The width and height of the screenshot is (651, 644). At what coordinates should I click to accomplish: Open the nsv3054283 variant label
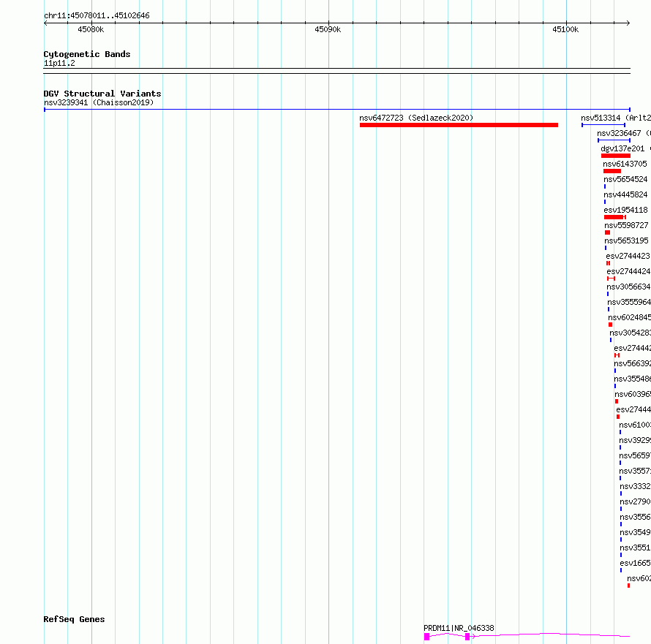[631, 333]
